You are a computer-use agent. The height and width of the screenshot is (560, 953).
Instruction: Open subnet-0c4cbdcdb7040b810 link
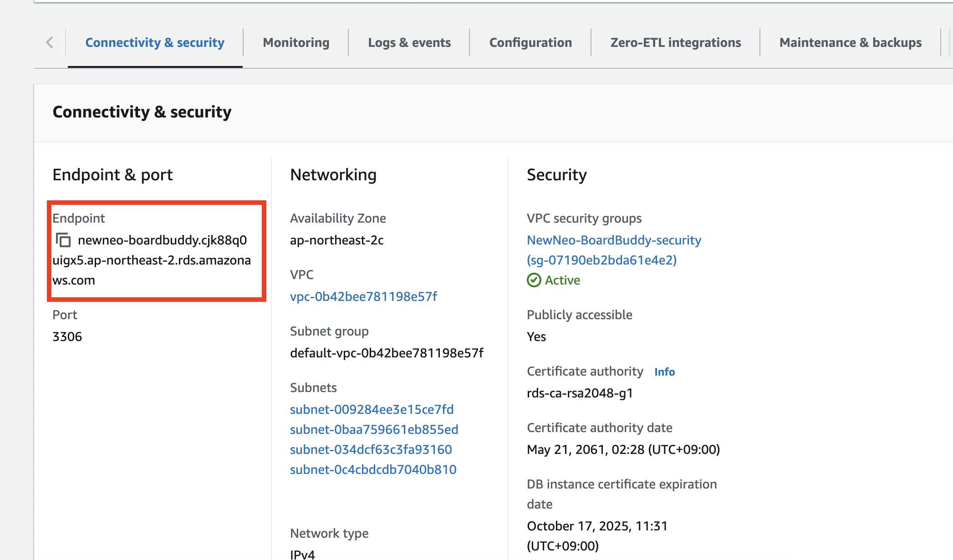coord(373,469)
